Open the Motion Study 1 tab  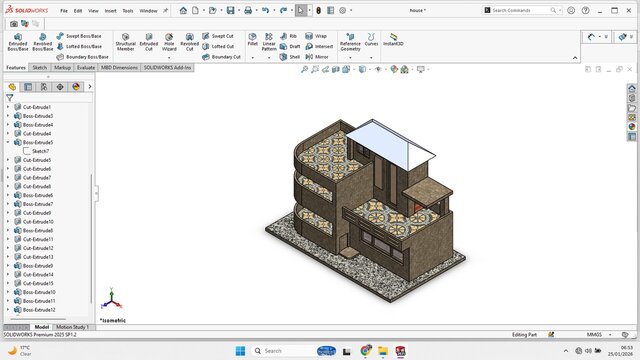coord(72,327)
